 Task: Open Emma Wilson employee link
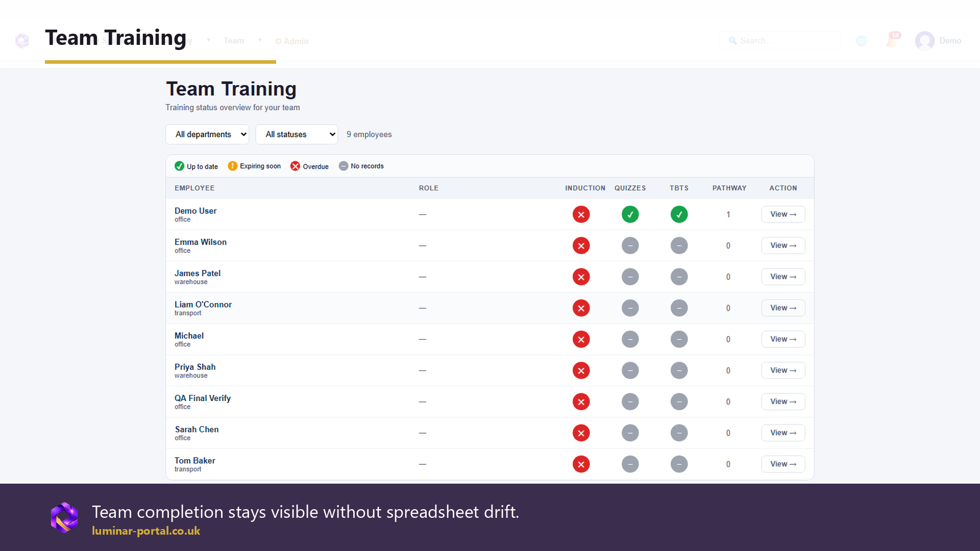click(x=201, y=242)
